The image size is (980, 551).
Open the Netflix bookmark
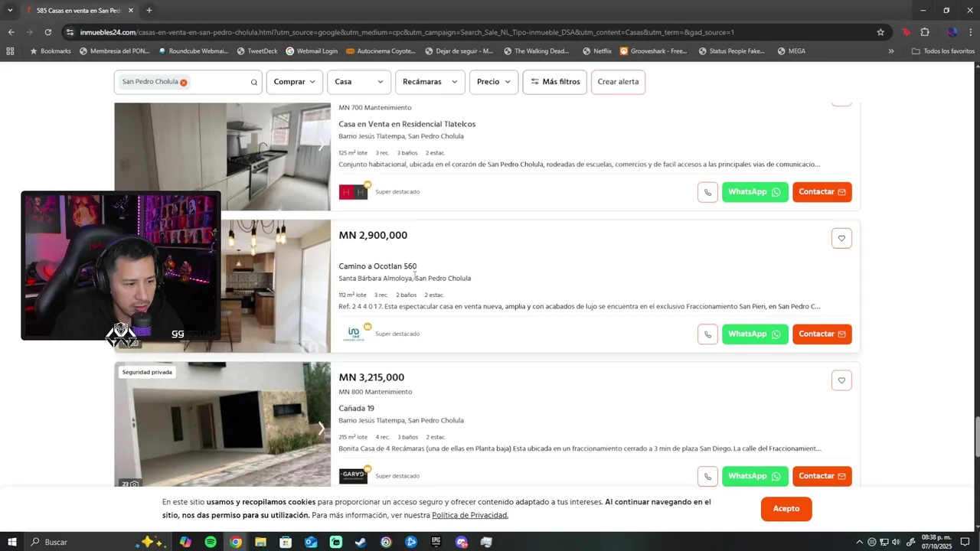tap(597, 51)
